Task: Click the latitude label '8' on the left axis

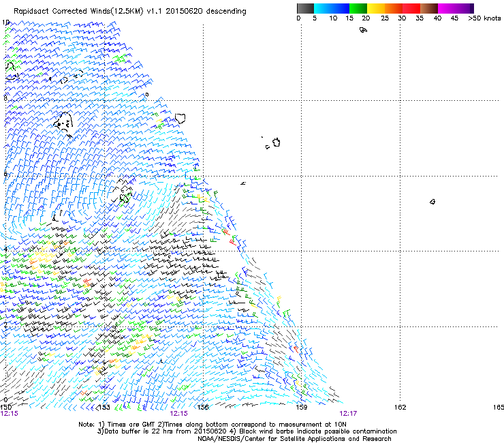Action: (x=5, y=98)
